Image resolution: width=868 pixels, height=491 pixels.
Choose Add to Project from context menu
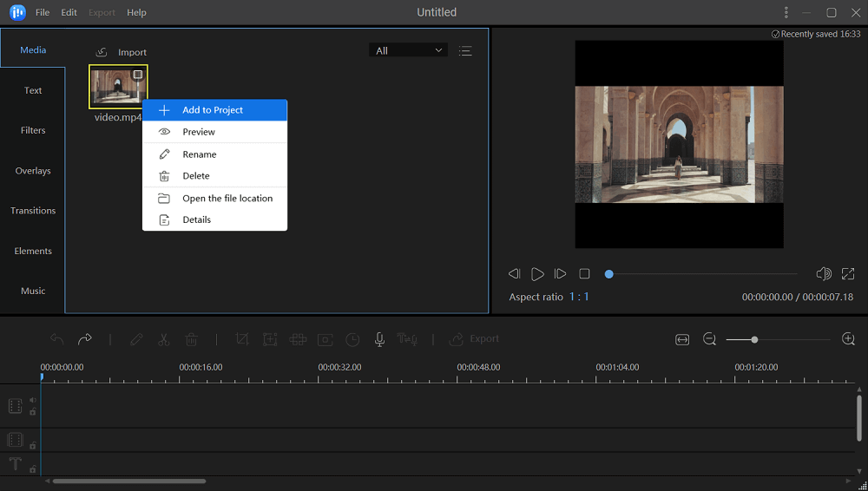[213, 110]
